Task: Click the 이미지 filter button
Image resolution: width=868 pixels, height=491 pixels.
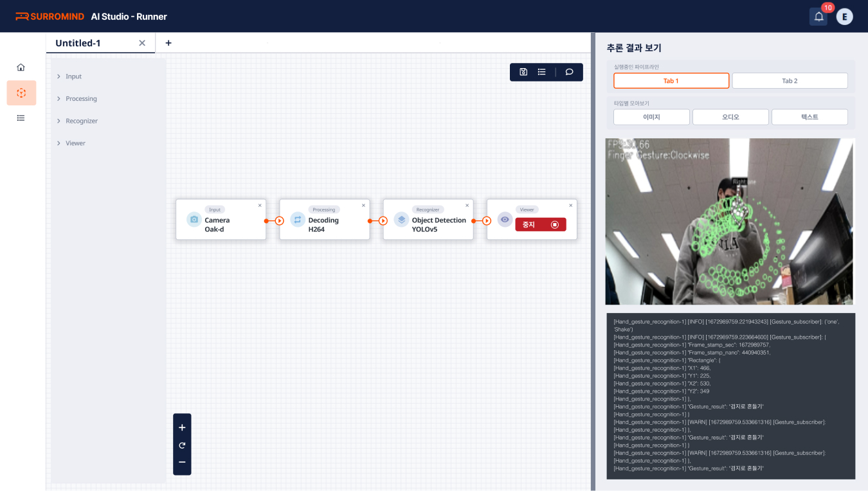Action: 651,117
